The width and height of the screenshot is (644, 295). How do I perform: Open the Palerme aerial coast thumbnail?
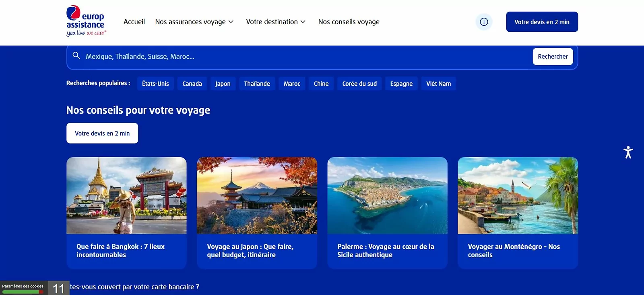tap(387, 195)
